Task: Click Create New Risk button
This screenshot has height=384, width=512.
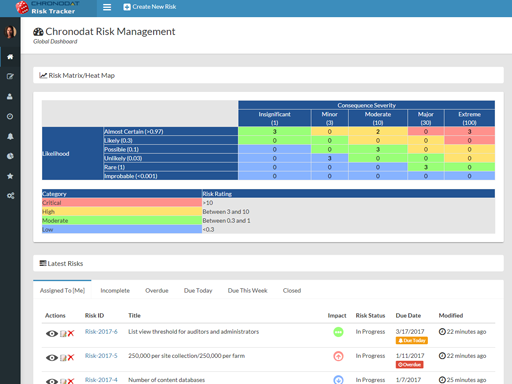Action: point(150,7)
